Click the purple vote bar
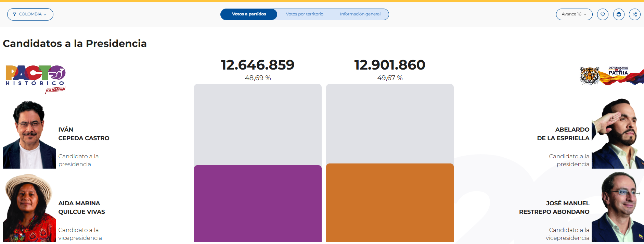 (x=258, y=204)
